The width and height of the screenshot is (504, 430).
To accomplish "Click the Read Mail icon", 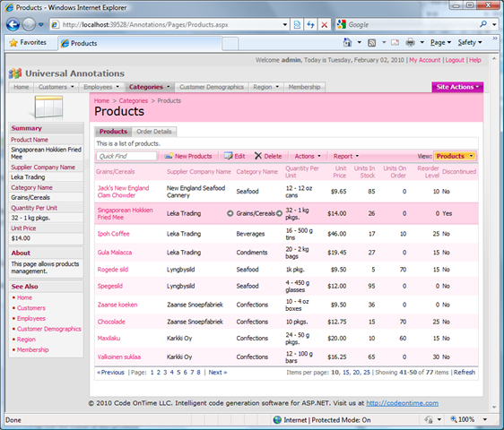I will pyautogui.click(x=395, y=43).
